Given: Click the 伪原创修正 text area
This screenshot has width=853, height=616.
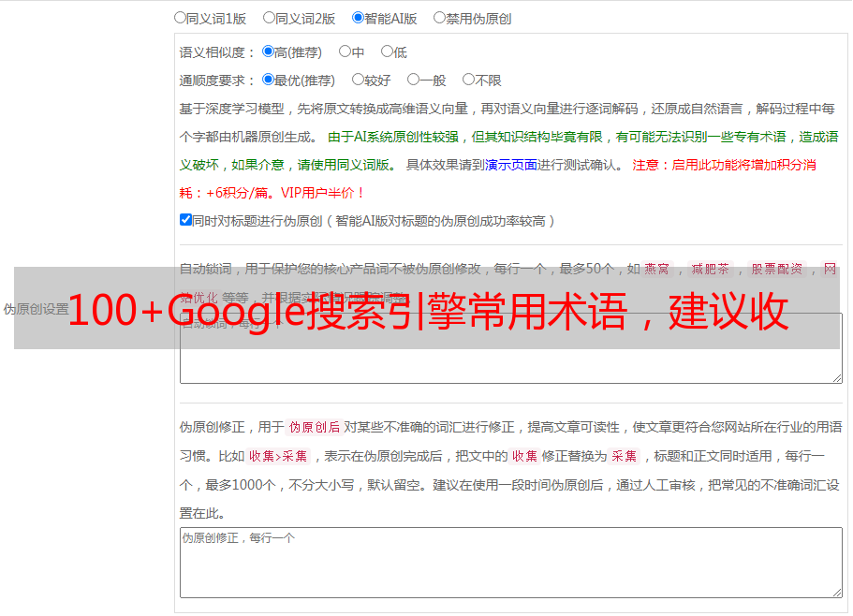Looking at the screenshot, I should tap(511, 563).
